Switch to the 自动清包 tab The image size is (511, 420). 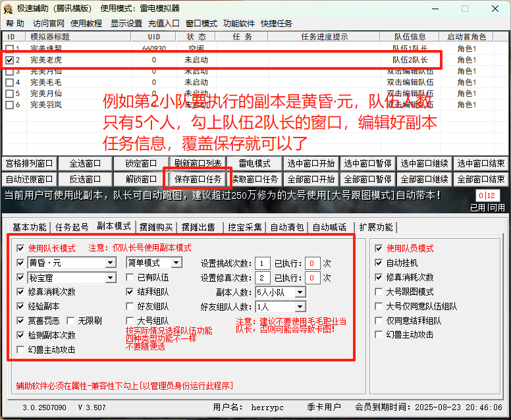click(287, 227)
